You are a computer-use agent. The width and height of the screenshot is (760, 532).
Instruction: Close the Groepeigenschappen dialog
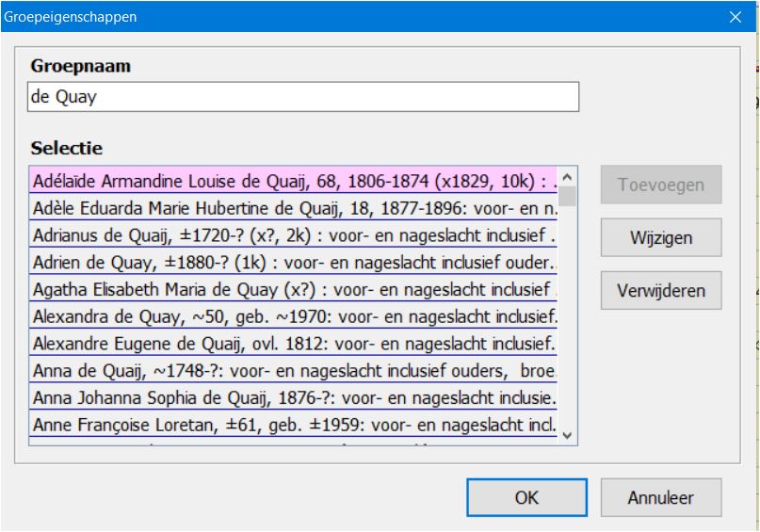coord(736,16)
